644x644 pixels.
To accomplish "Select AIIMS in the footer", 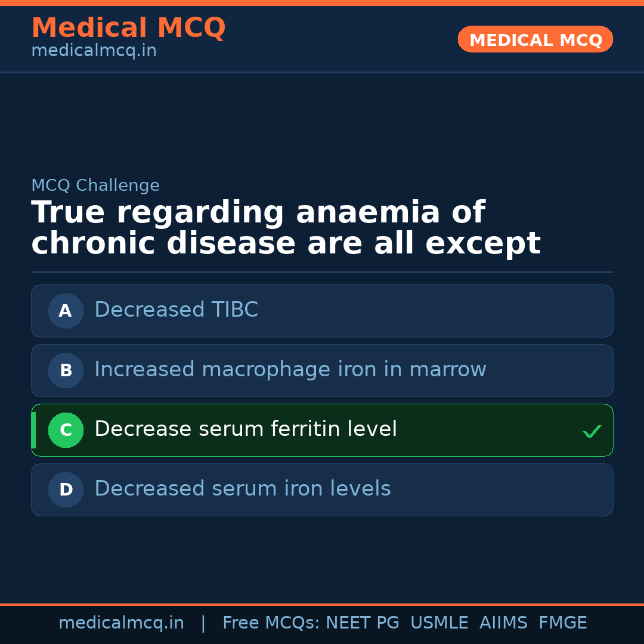I will pos(503,623).
